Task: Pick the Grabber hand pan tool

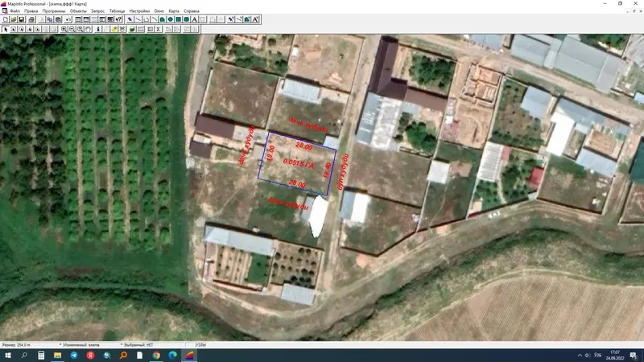Action: (x=88, y=29)
